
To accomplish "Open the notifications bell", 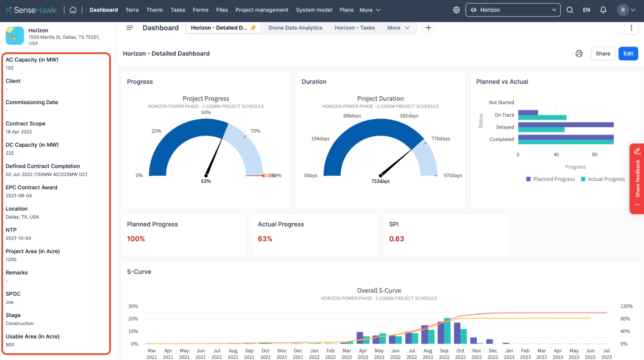I will pyautogui.click(x=603, y=10).
